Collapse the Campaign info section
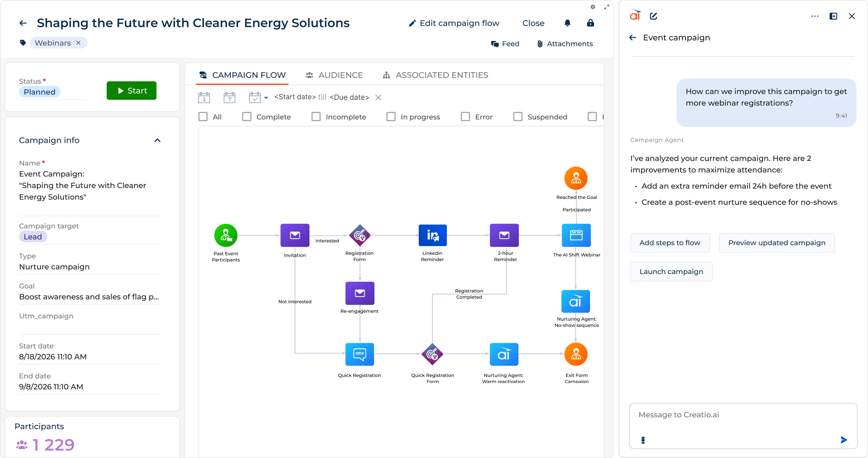The width and height of the screenshot is (868, 458). pos(157,140)
